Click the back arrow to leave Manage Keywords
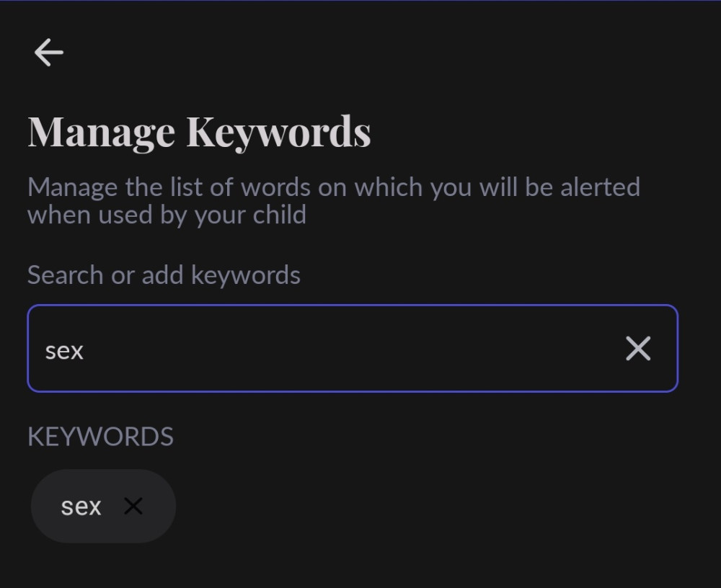 [x=48, y=51]
